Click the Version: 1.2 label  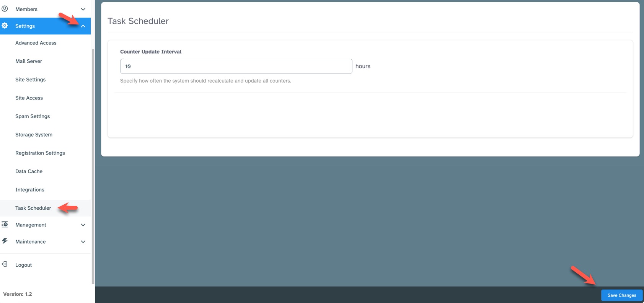click(18, 294)
